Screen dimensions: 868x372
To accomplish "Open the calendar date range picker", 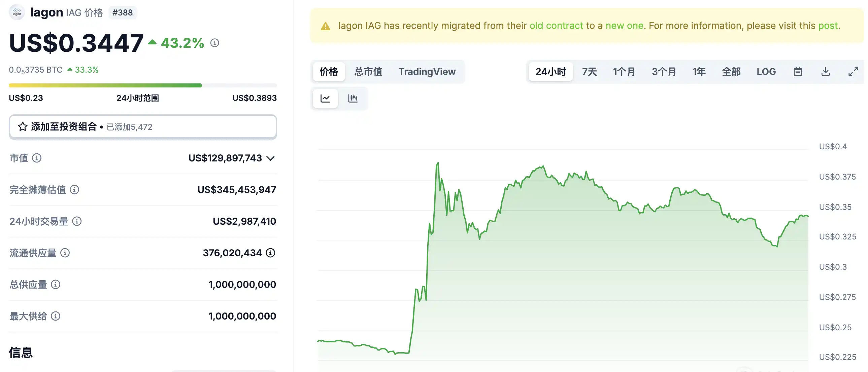I will [x=798, y=72].
